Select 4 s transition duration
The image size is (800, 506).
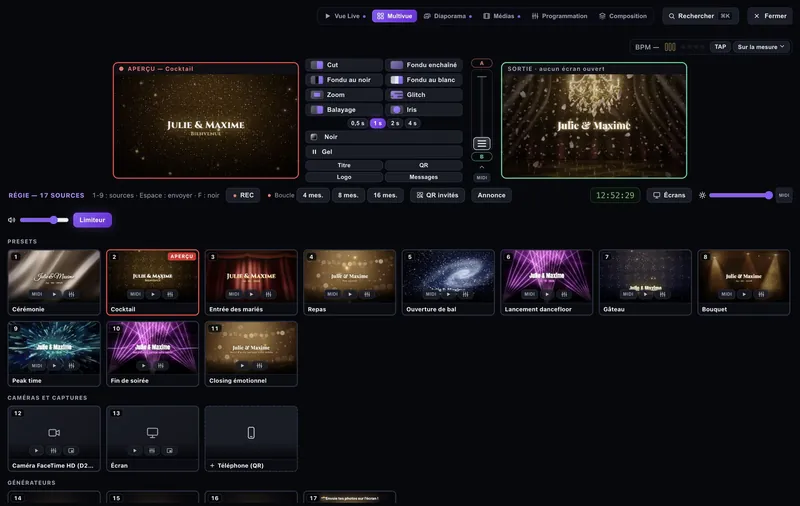412,123
